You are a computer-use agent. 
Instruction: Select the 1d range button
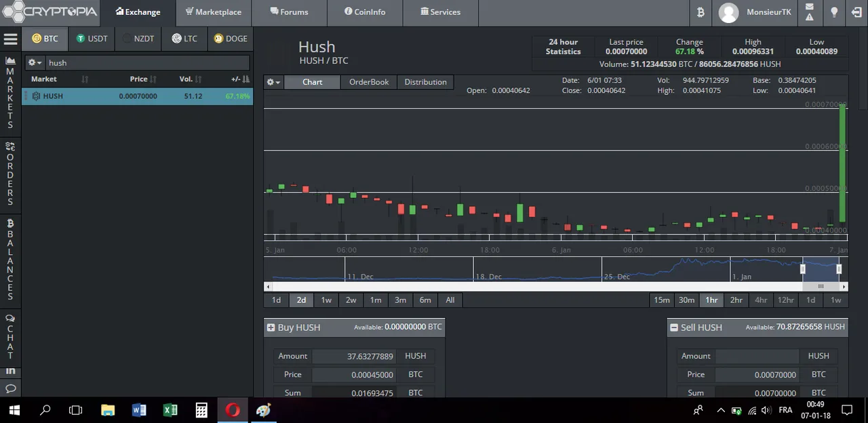click(276, 300)
